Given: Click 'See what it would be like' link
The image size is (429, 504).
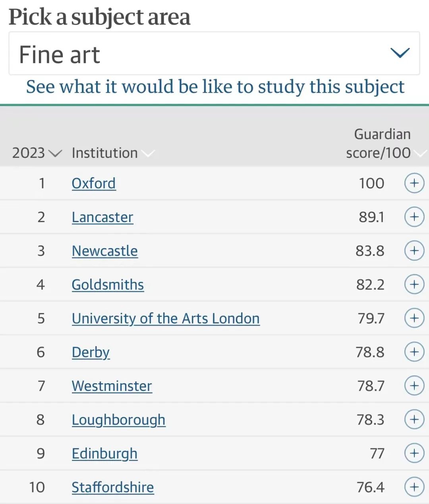Looking at the screenshot, I should pos(215,87).
